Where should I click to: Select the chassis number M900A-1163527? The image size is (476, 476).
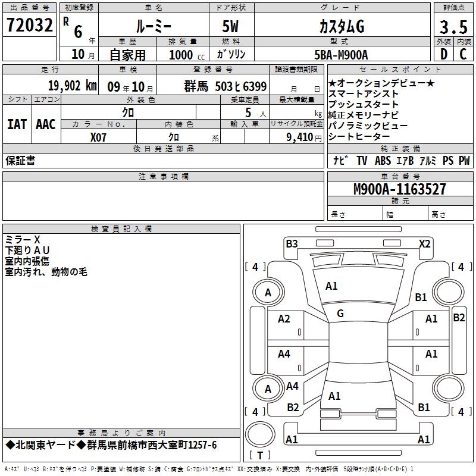400,189
